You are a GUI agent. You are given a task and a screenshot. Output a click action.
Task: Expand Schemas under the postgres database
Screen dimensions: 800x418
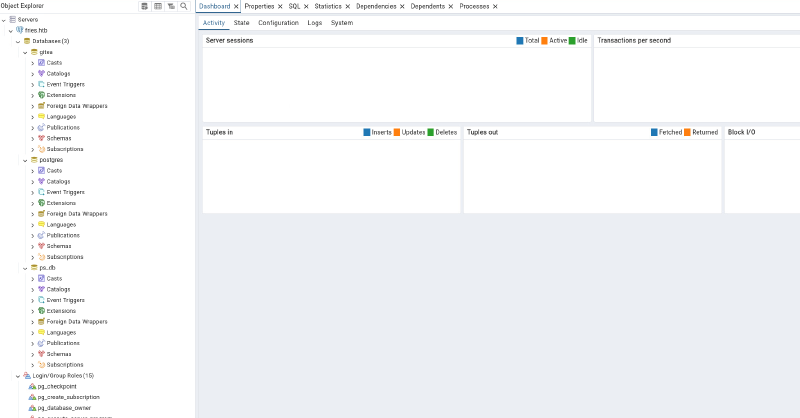(33, 247)
